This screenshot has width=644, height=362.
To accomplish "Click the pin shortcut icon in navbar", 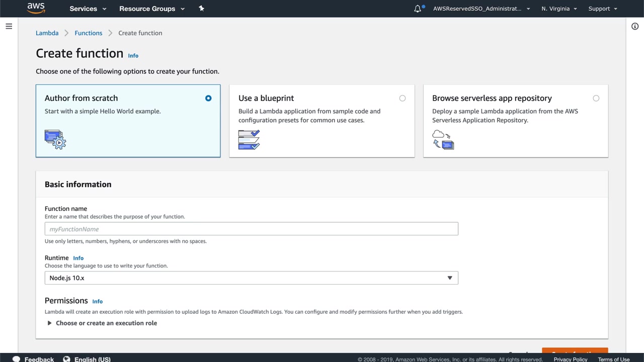I will tap(201, 9).
